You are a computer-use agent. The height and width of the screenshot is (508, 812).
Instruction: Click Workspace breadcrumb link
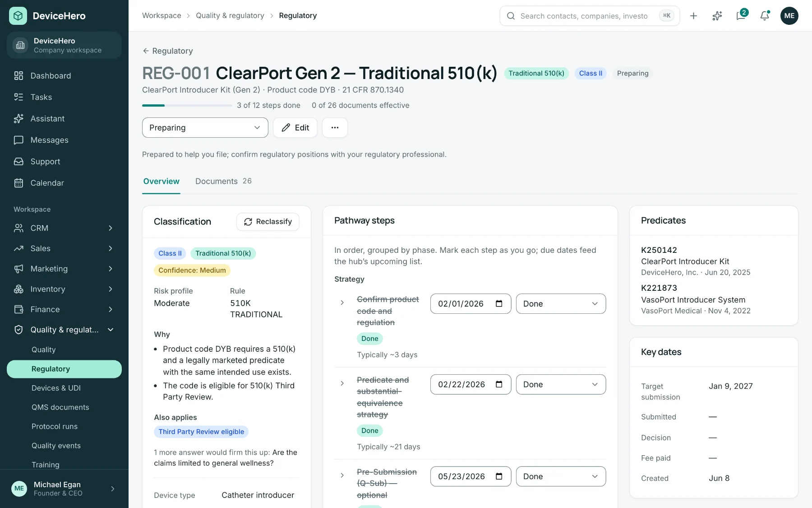point(161,16)
